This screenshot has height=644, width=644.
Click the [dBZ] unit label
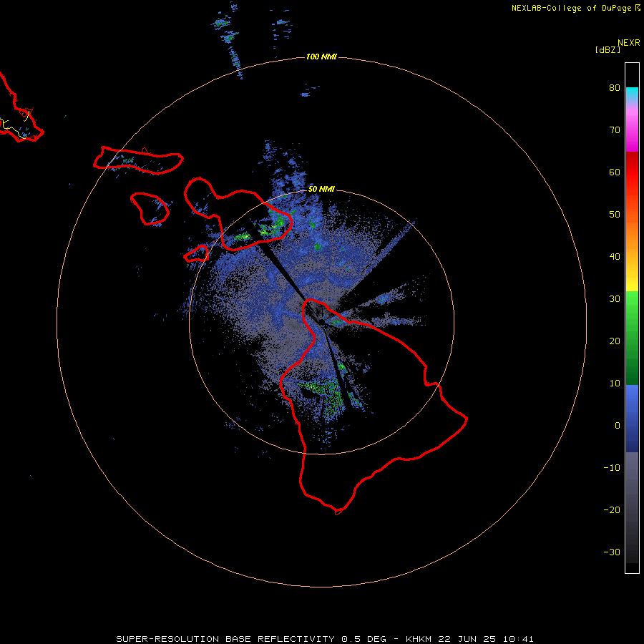tap(608, 49)
